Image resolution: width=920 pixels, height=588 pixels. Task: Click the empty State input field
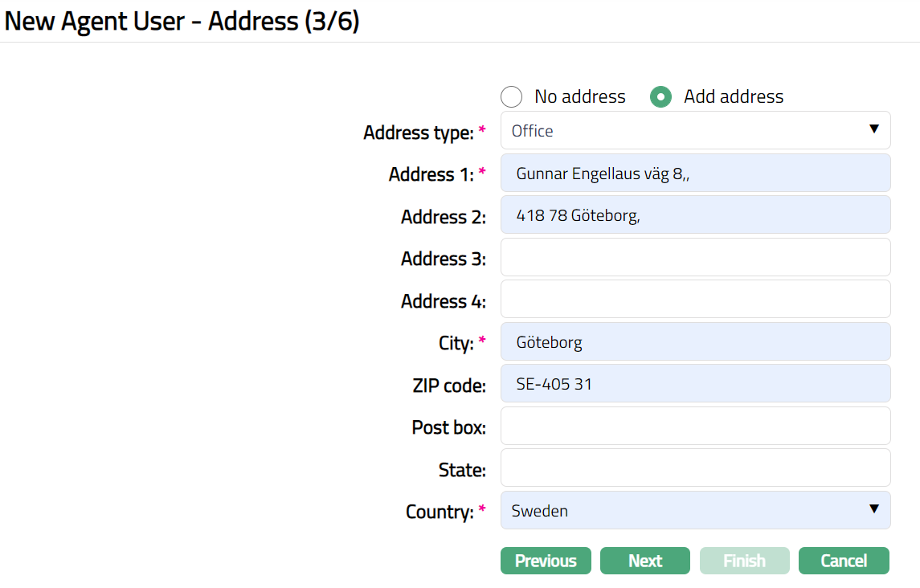(695, 468)
